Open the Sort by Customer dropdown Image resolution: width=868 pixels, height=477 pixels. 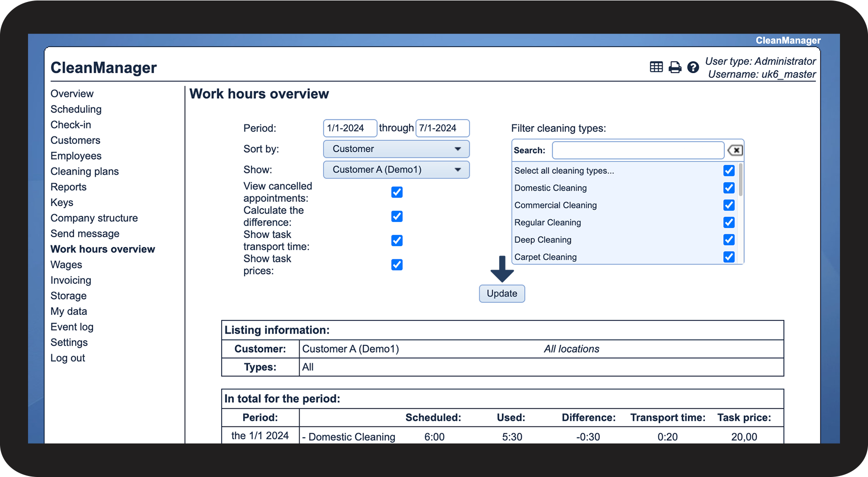396,149
